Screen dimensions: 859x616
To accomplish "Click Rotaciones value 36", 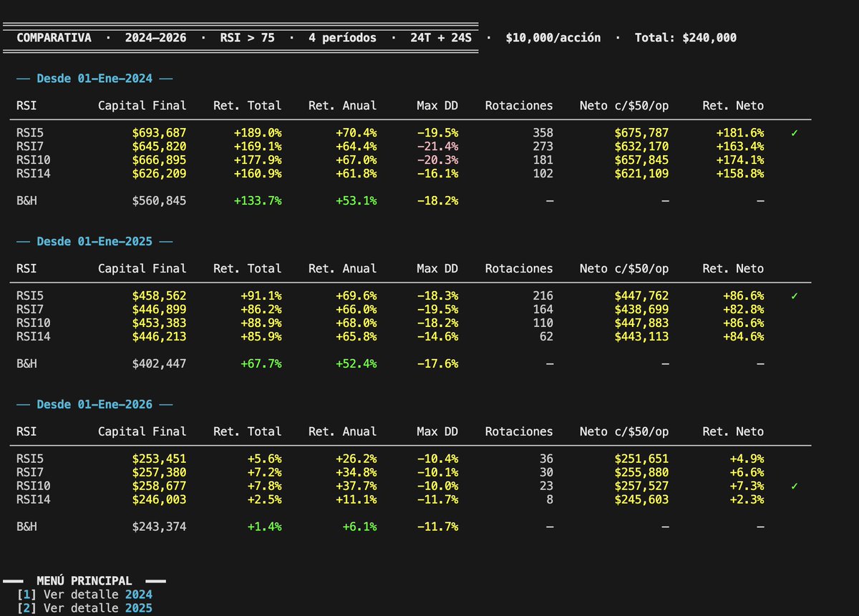I will point(546,459).
